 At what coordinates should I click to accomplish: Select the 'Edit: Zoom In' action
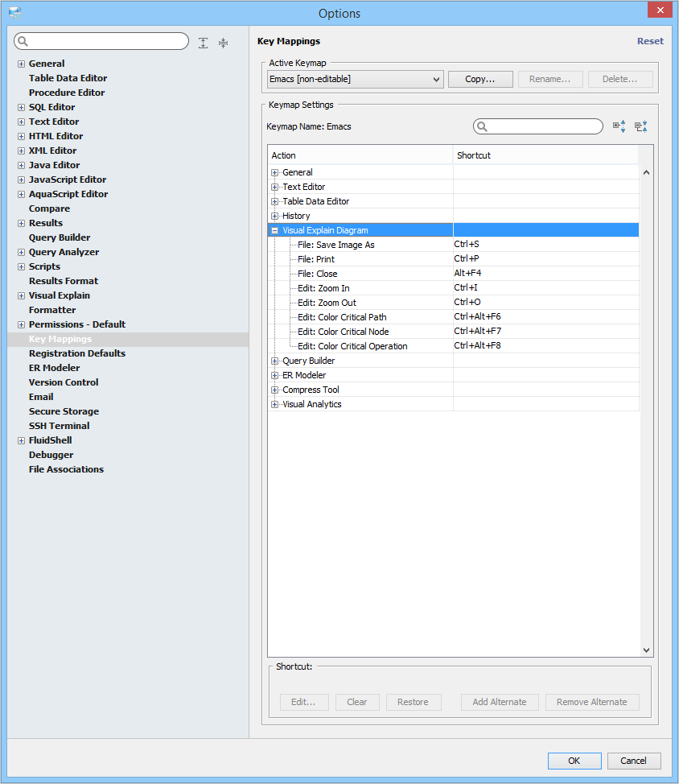pos(323,288)
